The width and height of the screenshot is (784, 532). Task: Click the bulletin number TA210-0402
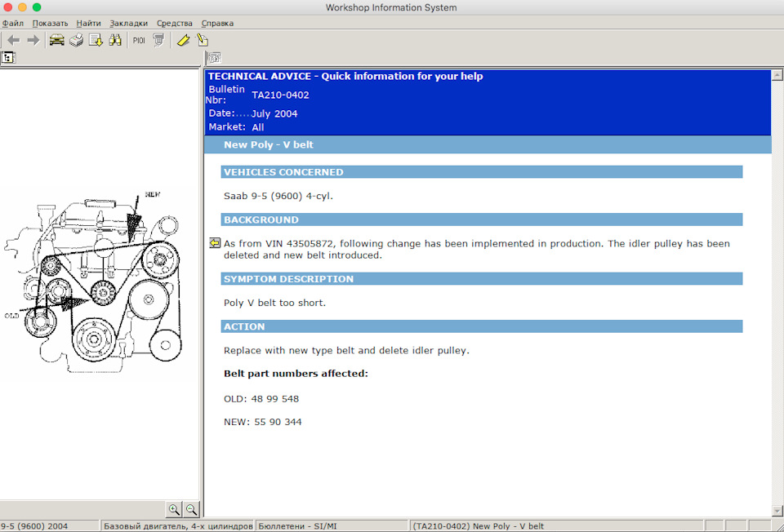click(x=280, y=95)
